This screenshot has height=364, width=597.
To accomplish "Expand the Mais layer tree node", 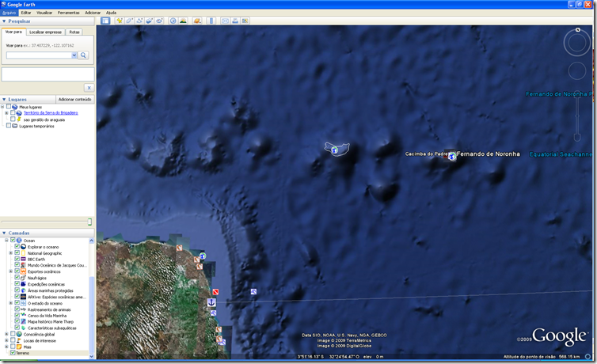I will click(6, 347).
